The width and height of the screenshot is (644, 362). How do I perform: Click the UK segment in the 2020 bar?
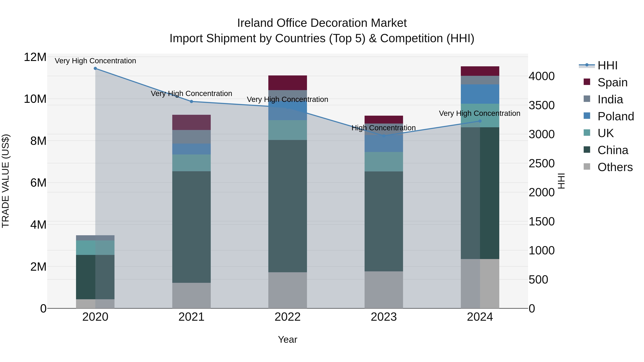coord(95,248)
